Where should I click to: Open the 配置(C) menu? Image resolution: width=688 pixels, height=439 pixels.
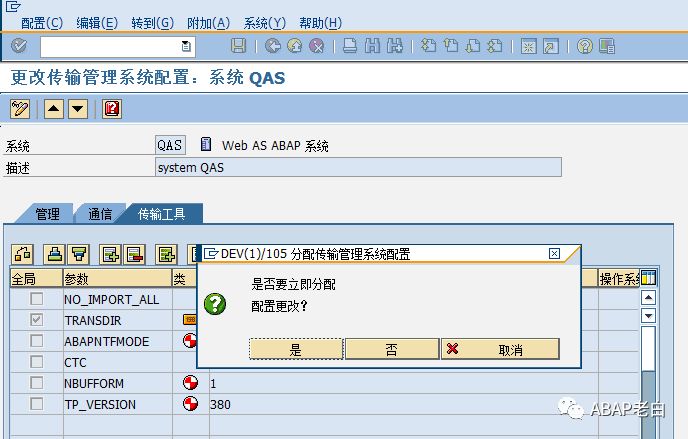coord(42,23)
